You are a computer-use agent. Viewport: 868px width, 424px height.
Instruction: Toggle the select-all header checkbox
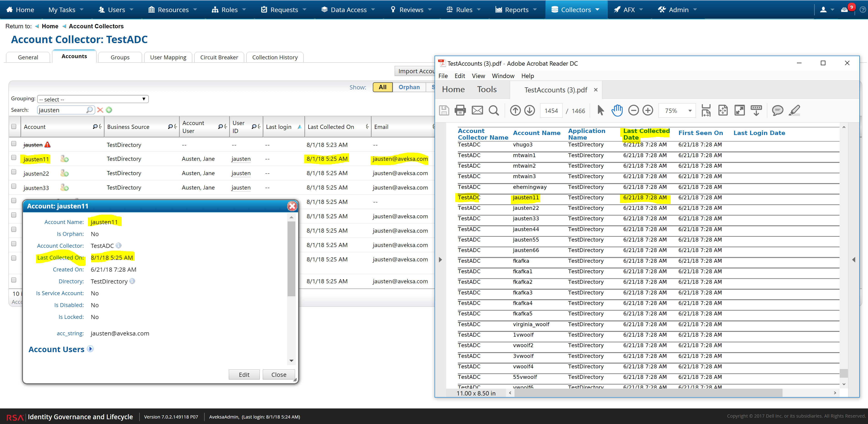[x=14, y=127]
